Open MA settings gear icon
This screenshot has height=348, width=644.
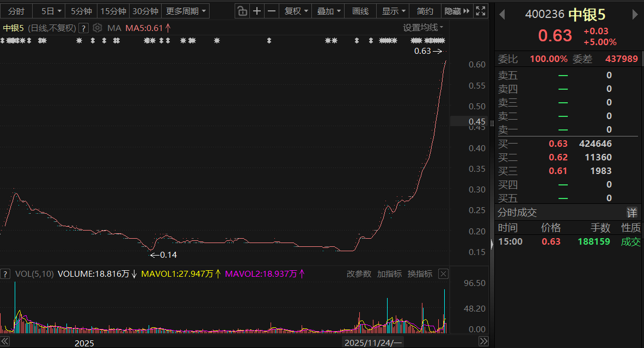97,28
